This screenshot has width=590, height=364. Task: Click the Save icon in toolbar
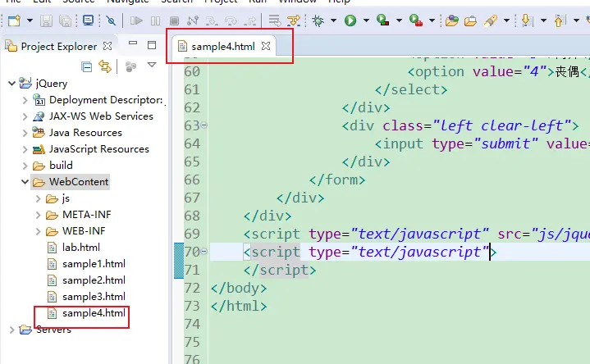[x=45, y=20]
